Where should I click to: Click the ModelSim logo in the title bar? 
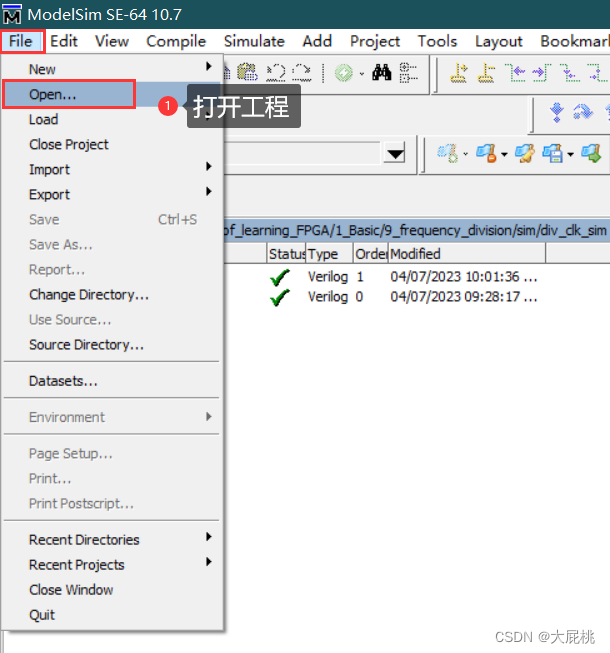pos(11,14)
